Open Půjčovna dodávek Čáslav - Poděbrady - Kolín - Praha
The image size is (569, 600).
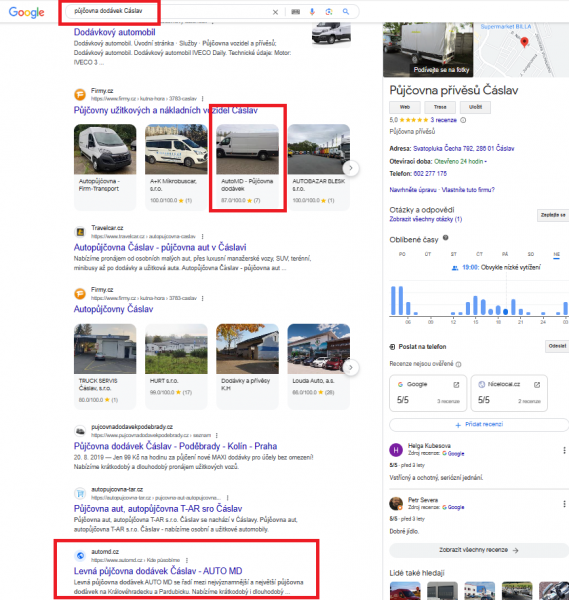point(175,446)
